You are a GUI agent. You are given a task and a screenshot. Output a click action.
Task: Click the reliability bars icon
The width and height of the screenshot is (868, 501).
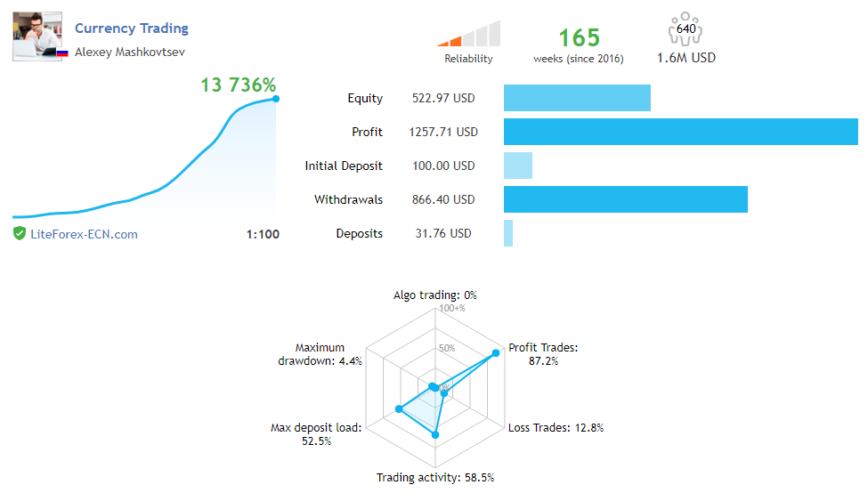tap(468, 34)
